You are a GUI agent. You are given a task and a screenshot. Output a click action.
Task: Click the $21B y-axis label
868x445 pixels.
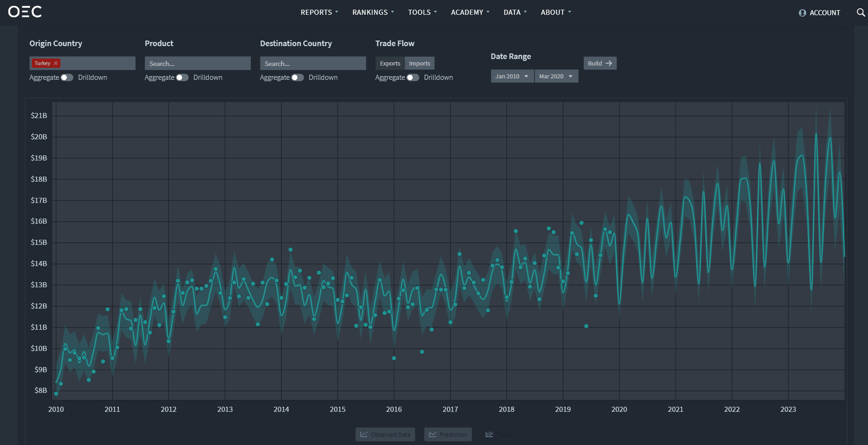39,115
